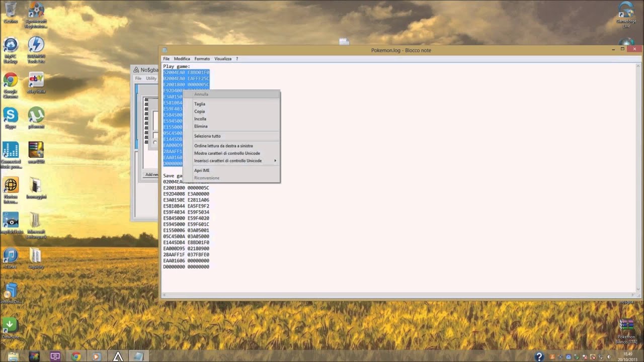Choose Seleziona tutto in context menu

click(x=231, y=136)
